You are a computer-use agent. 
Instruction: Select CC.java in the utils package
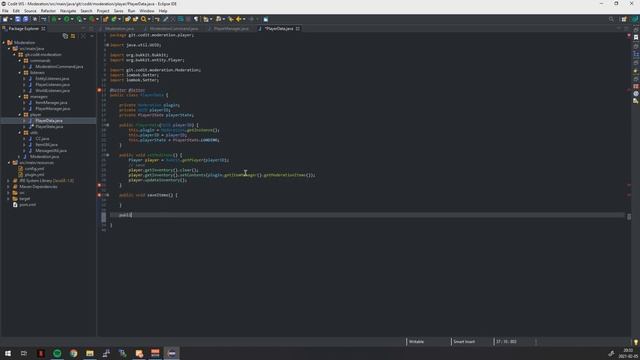coord(42,138)
